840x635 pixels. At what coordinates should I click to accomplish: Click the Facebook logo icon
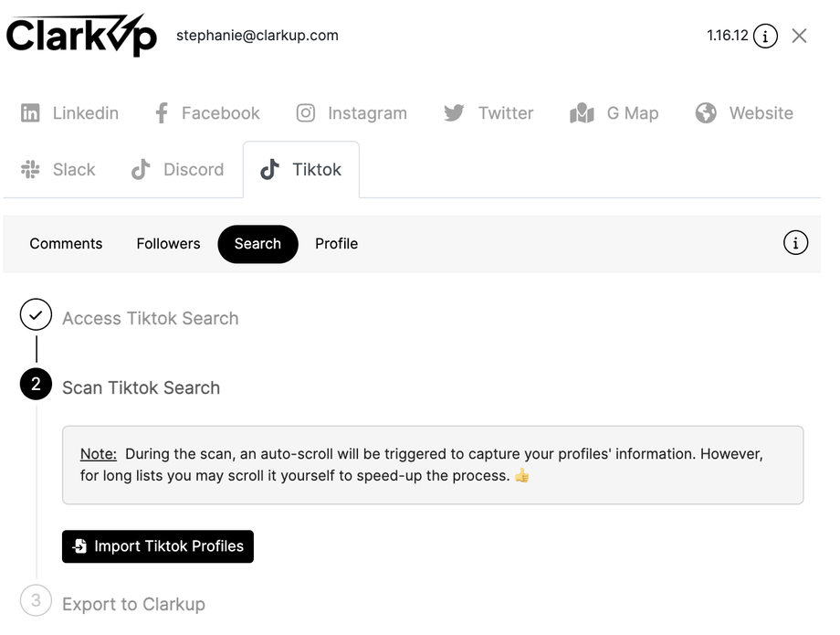[x=162, y=113]
